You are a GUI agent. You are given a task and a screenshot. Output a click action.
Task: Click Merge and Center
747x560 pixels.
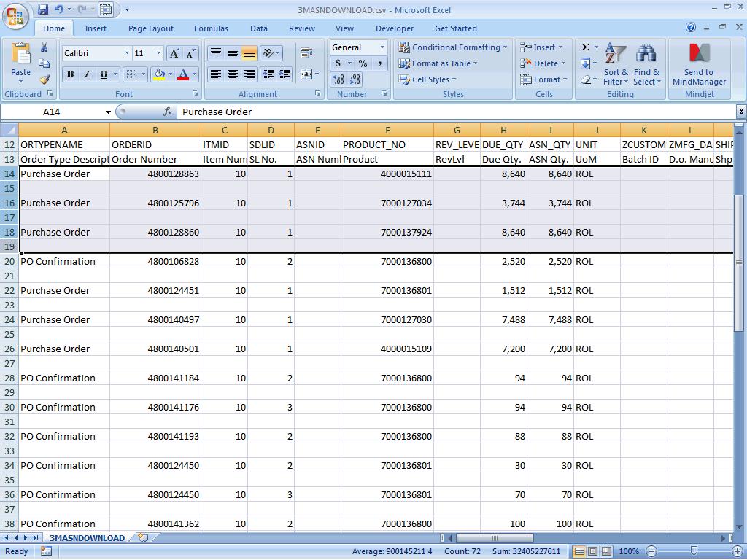tap(306, 74)
